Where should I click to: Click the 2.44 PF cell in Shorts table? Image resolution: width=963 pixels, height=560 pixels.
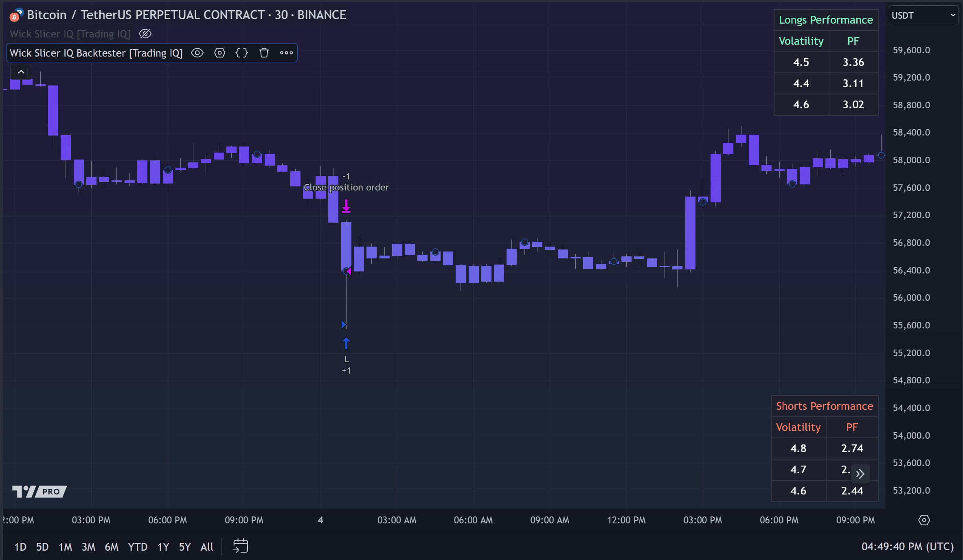tap(852, 491)
